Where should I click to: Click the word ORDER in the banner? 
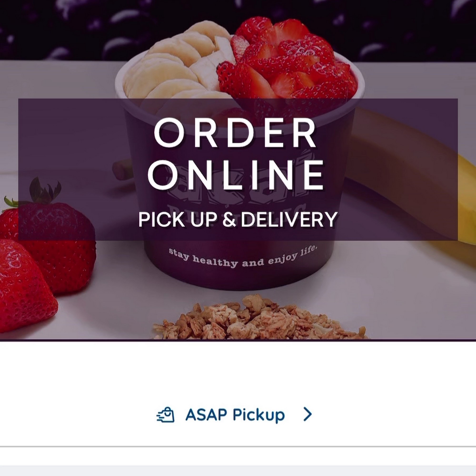point(235,133)
